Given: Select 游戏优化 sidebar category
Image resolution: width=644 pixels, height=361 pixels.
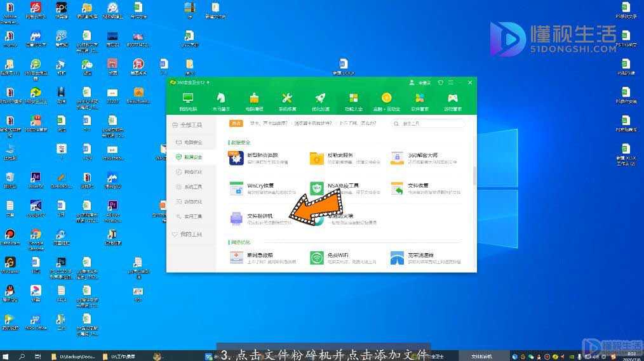Looking at the screenshot, I should (191, 201).
